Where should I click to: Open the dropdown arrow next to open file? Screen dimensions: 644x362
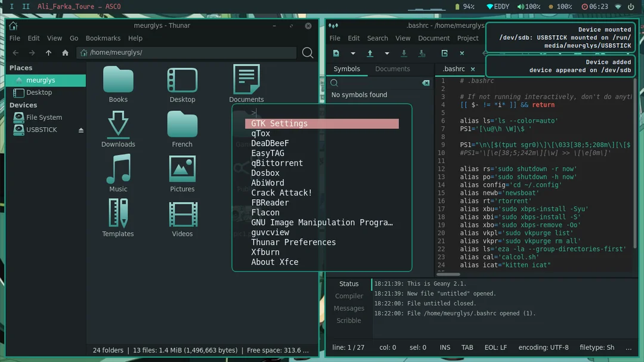[x=386, y=53]
